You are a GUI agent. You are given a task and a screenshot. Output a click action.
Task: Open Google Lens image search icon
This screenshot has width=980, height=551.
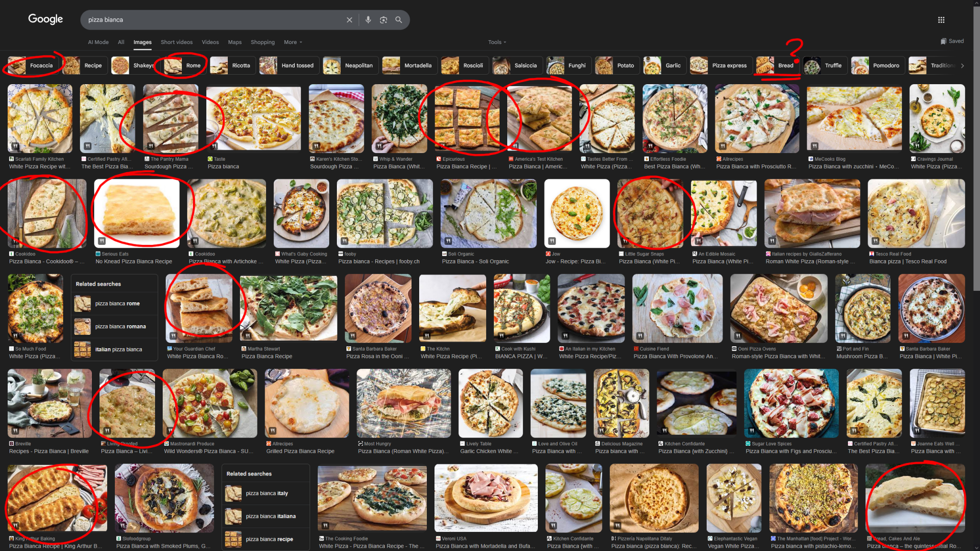tap(383, 20)
